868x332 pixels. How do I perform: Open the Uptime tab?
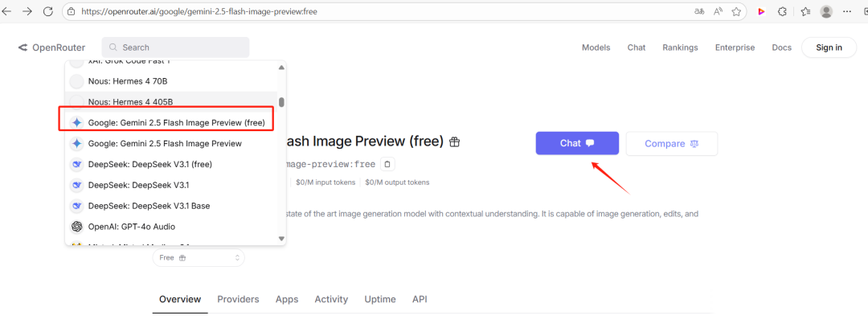(379, 299)
